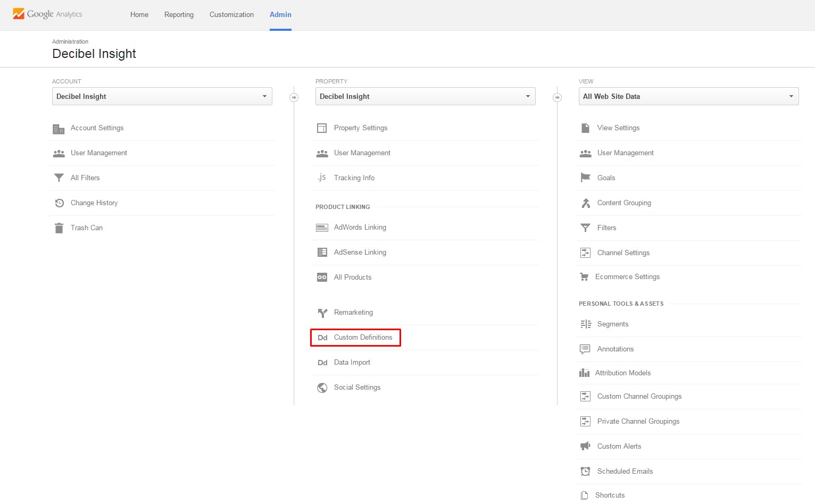Image resolution: width=815 pixels, height=504 pixels.
Task: Open the Tracking Info link
Action: [354, 178]
